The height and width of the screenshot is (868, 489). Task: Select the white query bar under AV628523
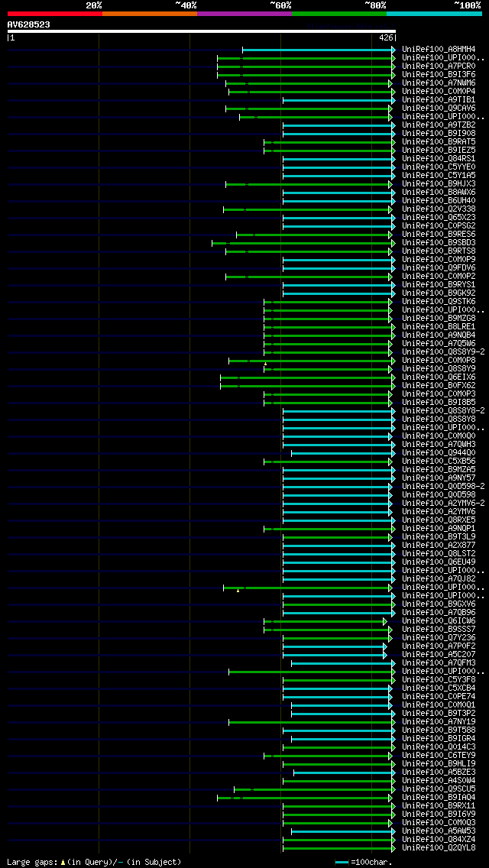(x=202, y=31)
